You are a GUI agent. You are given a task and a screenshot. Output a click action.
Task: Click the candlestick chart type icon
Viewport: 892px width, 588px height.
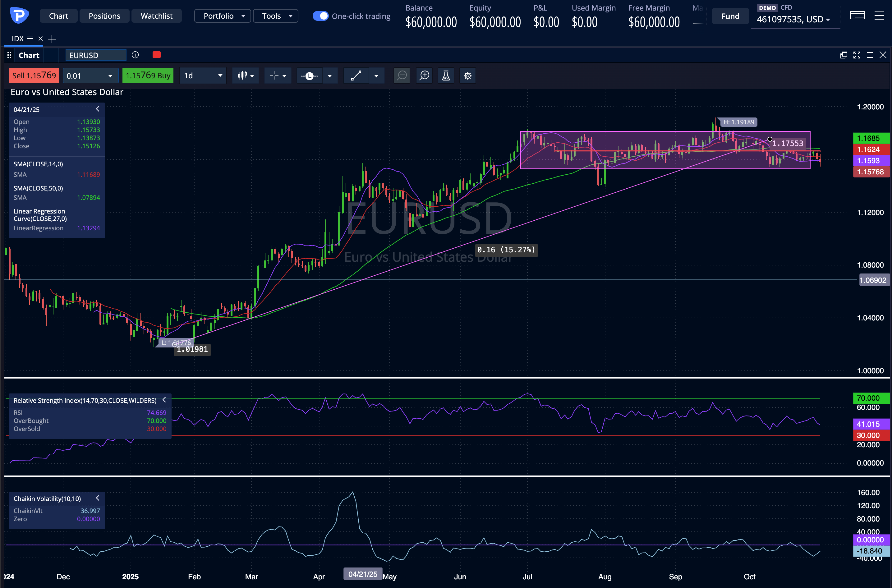click(242, 76)
